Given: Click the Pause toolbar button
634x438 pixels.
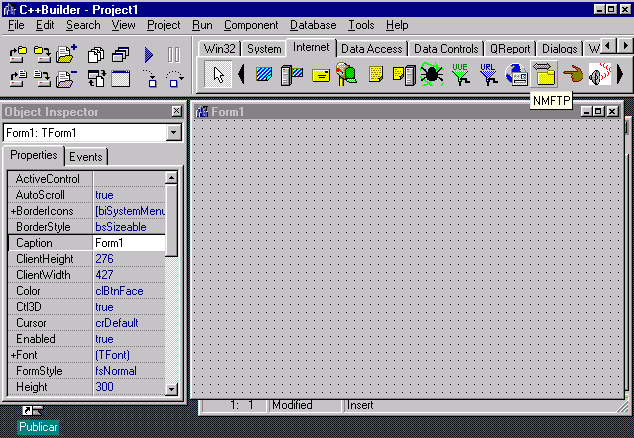Looking at the screenshot, I should coord(173,55).
